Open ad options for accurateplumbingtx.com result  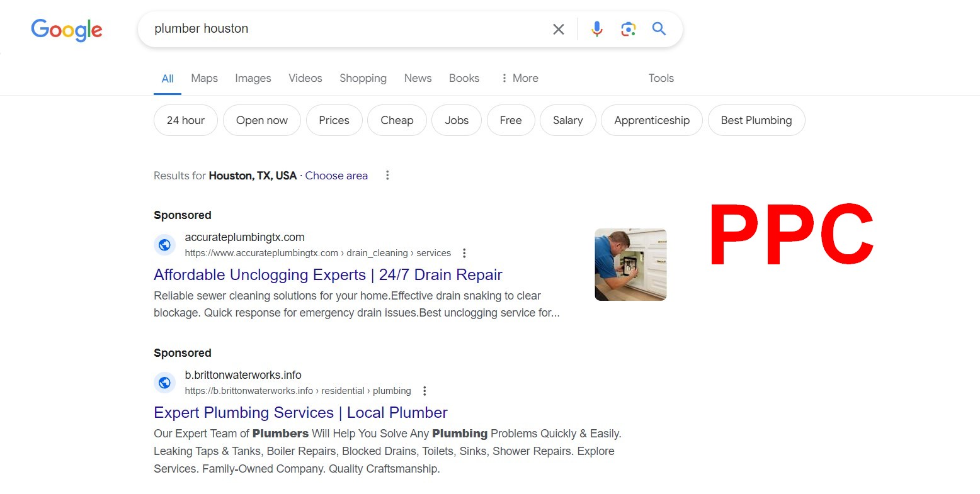[464, 253]
